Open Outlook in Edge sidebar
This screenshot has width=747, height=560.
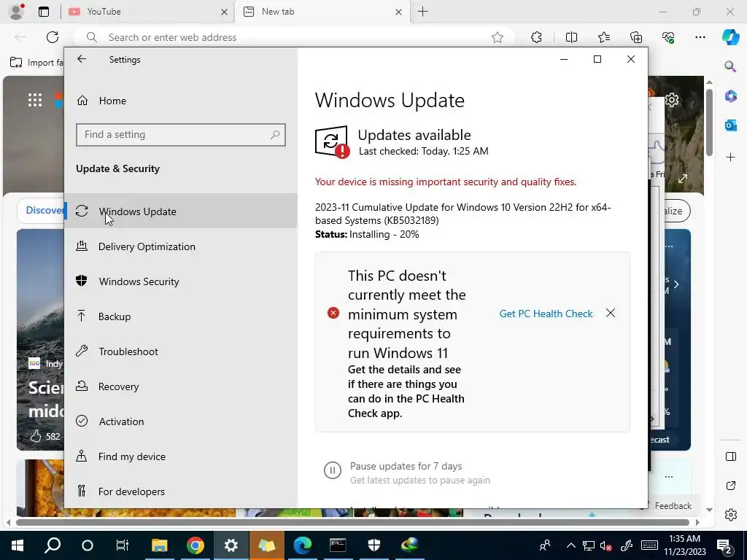tap(730, 125)
